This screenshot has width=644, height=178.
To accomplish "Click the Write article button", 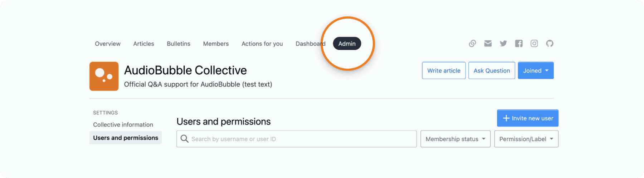I will pyautogui.click(x=444, y=70).
